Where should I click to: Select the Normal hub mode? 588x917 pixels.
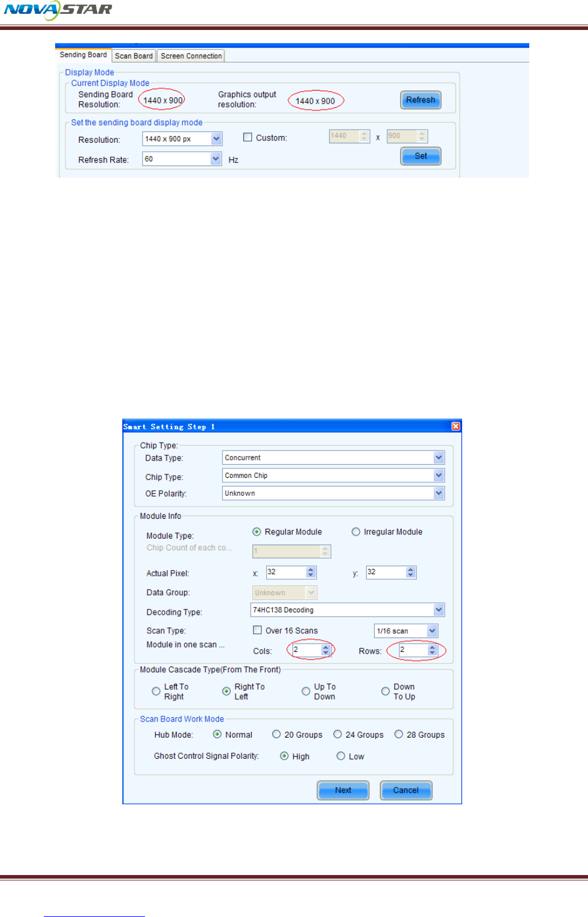[218, 735]
